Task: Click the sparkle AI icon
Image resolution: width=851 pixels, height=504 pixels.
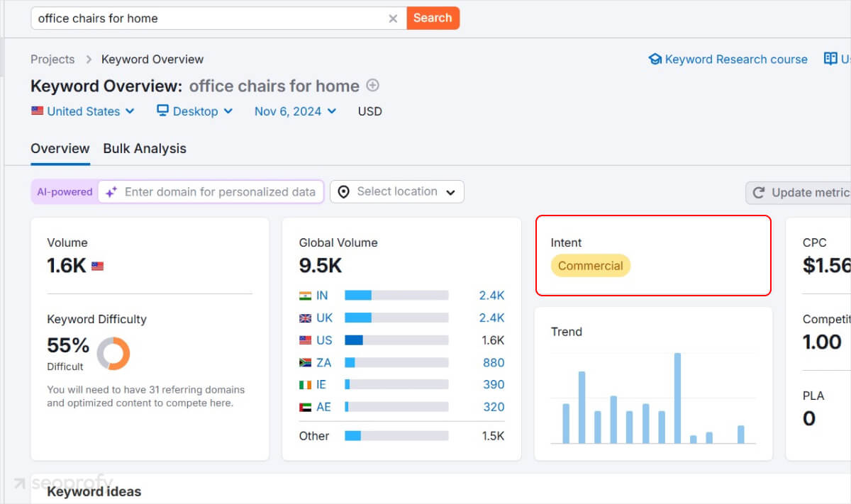Action: point(111,192)
